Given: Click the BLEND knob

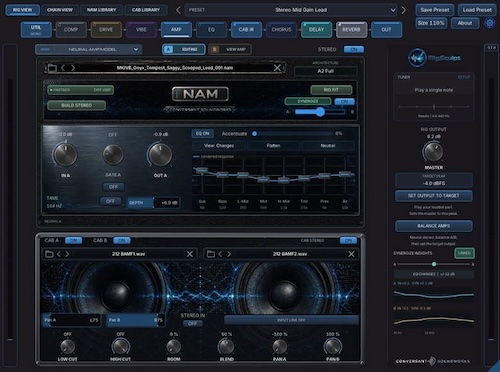Looking at the screenshot, I should coord(226,347).
